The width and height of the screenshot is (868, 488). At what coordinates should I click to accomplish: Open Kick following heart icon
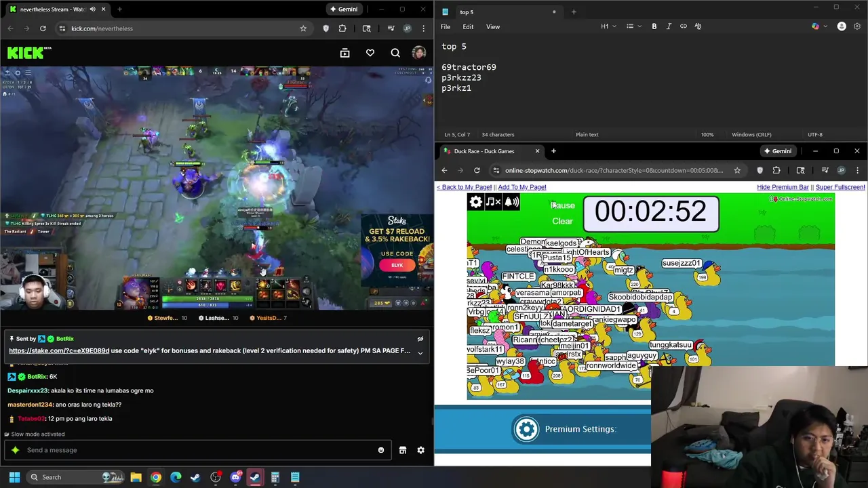click(370, 53)
